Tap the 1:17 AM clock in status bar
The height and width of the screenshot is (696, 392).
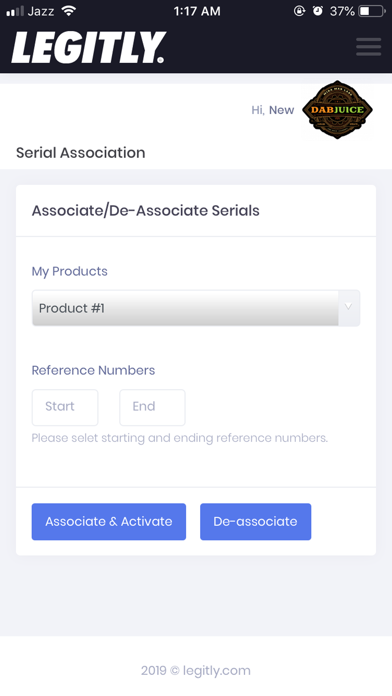coord(197,11)
